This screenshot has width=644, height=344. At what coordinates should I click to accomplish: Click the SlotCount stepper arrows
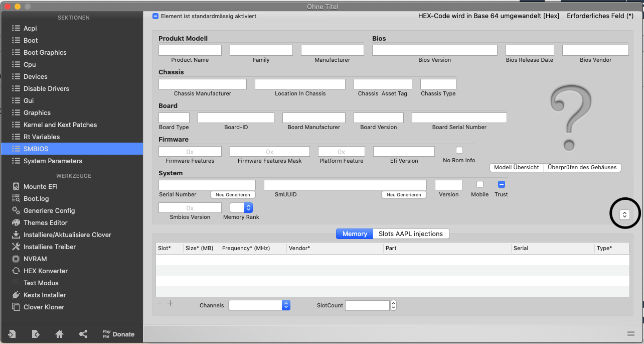click(x=393, y=305)
